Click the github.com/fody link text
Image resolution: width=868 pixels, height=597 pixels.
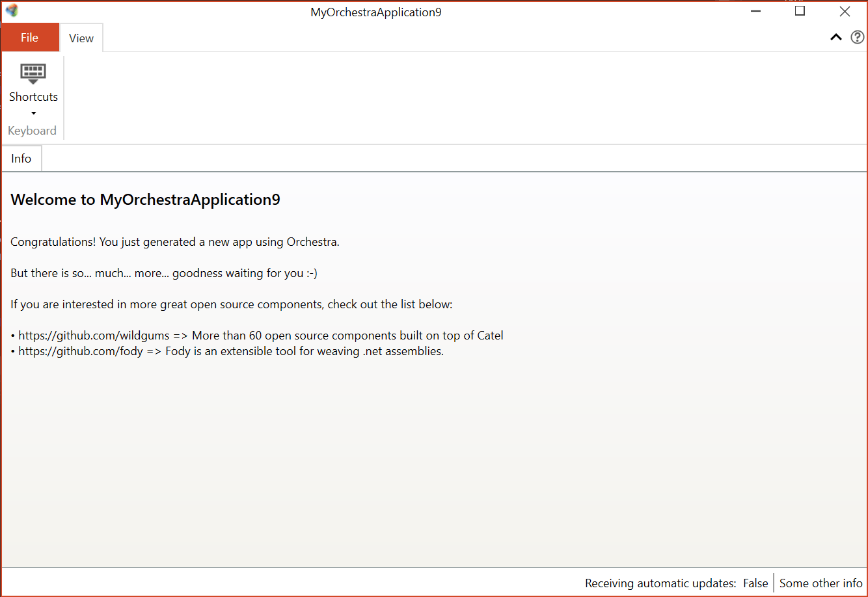coord(81,351)
